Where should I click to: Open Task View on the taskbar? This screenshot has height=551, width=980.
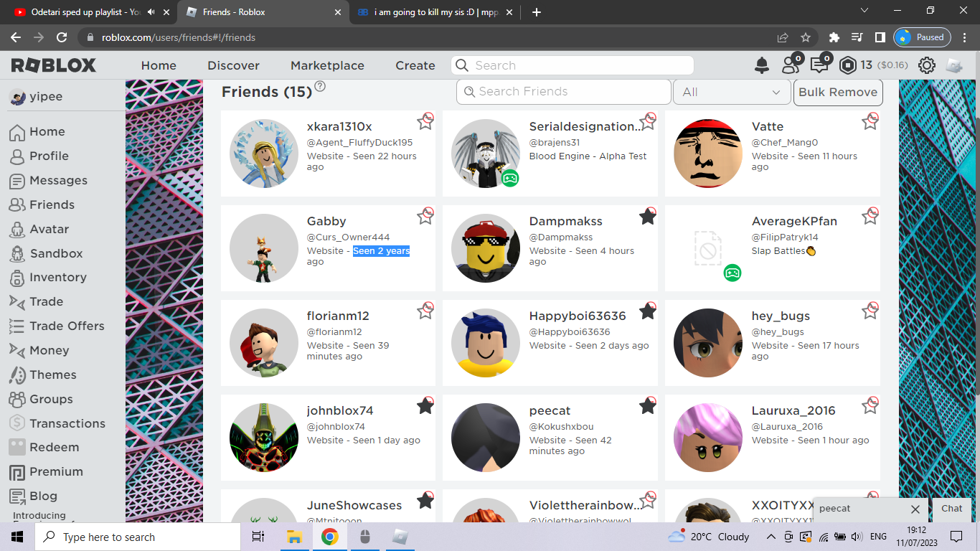pos(258,537)
